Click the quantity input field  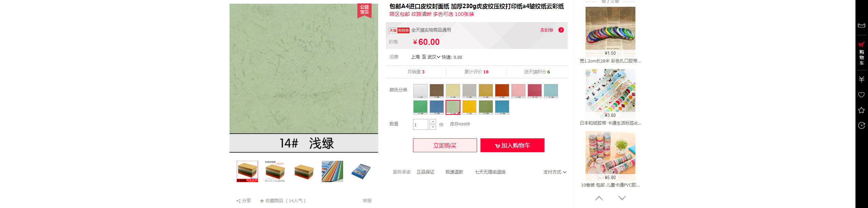click(420, 125)
